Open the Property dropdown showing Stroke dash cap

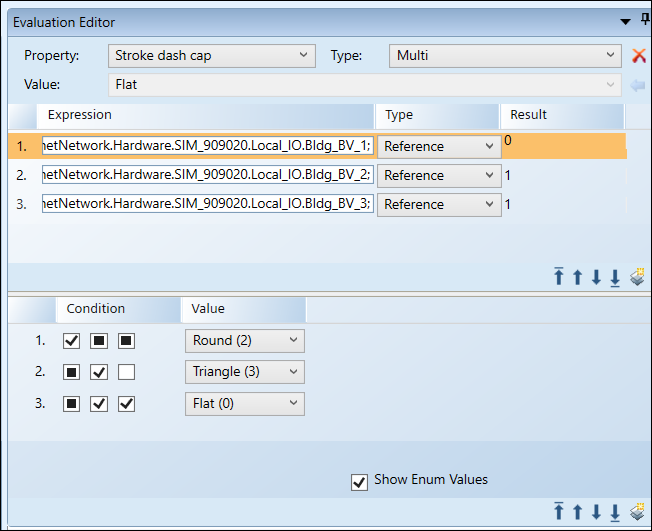point(211,56)
